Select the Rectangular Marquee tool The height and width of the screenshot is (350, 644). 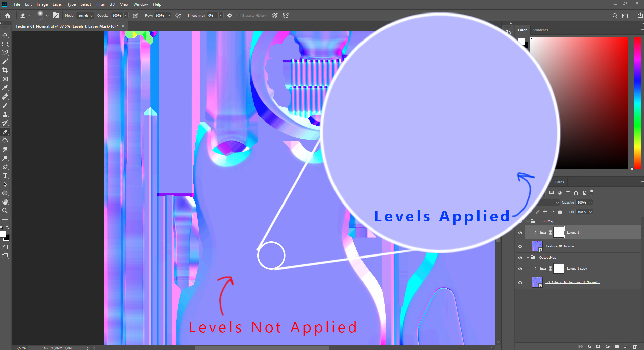point(5,44)
